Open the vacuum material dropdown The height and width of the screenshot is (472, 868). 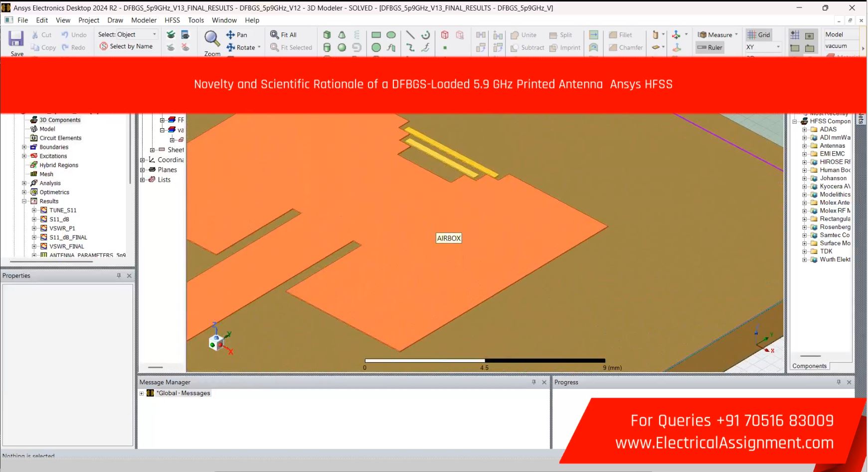841,46
